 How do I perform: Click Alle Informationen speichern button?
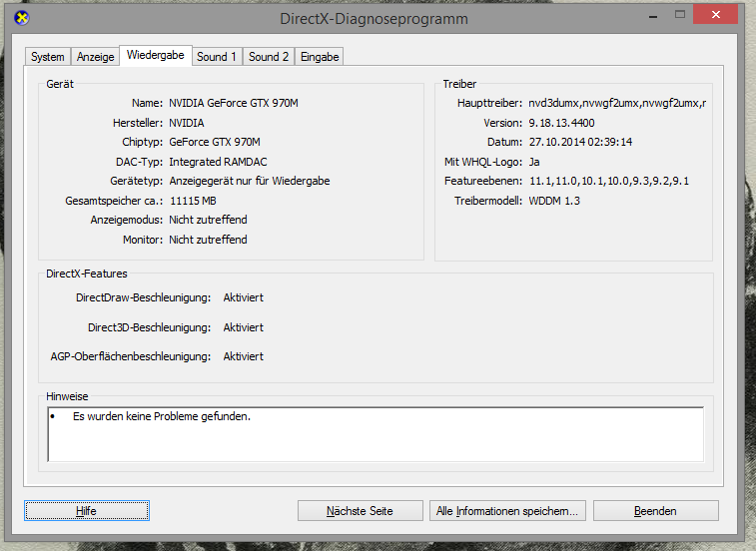click(x=507, y=510)
